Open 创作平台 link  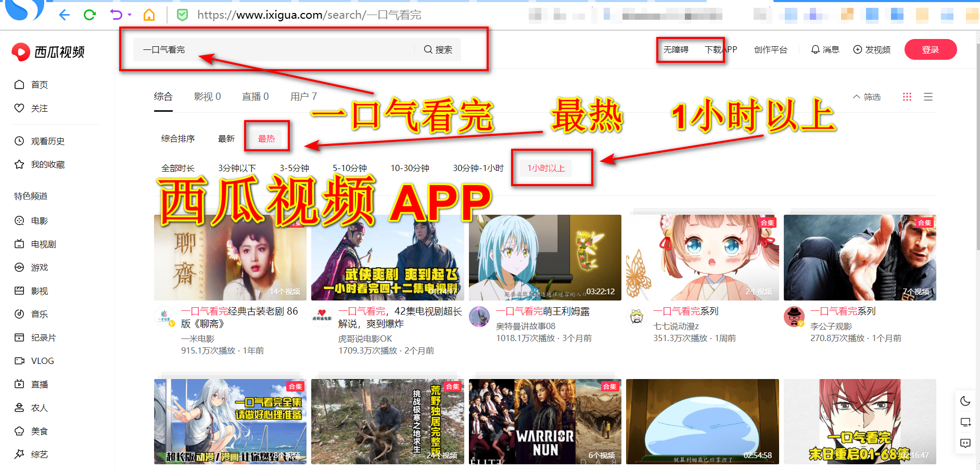pyautogui.click(x=771, y=50)
